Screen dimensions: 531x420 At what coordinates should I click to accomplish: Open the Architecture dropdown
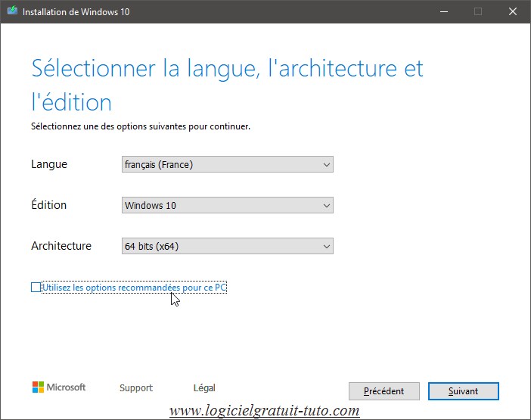pyautogui.click(x=228, y=246)
